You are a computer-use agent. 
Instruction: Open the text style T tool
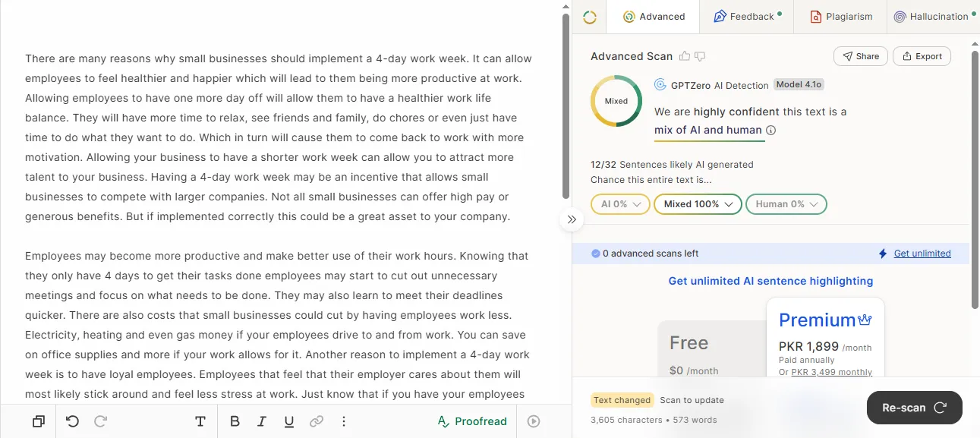[x=200, y=421]
